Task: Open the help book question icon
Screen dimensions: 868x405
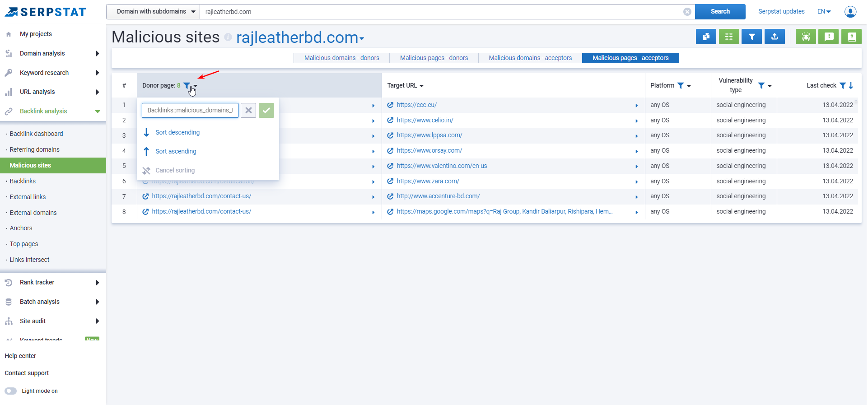Action: 851,37
